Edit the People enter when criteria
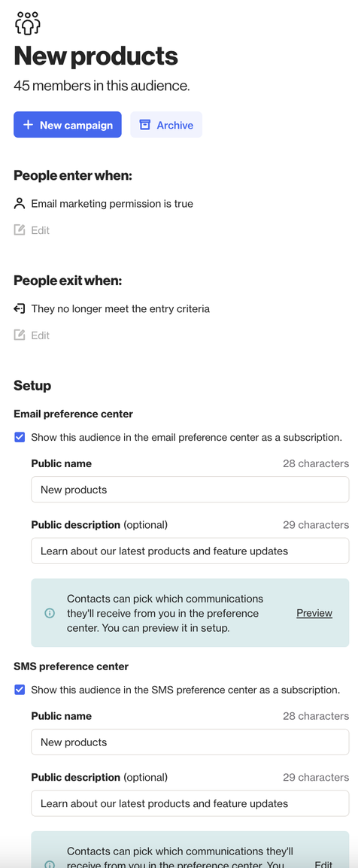Image resolution: width=358 pixels, height=868 pixels. [32, 230]
